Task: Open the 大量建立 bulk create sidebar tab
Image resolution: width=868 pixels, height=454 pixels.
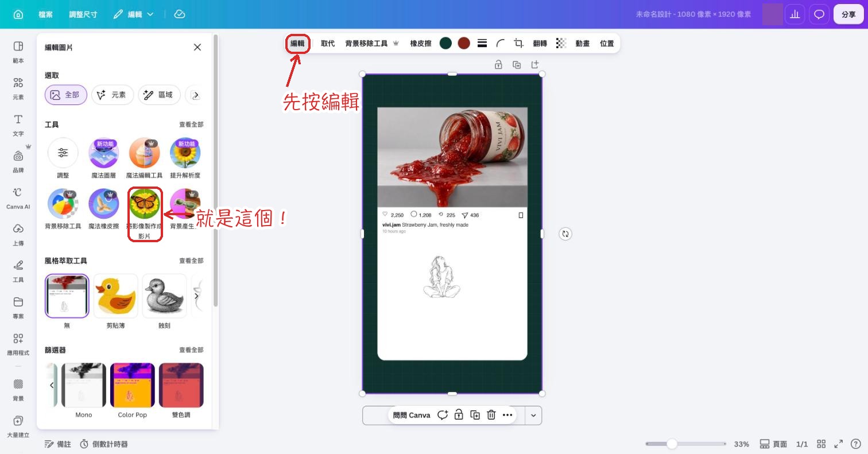Action: [x=18, y=426]
